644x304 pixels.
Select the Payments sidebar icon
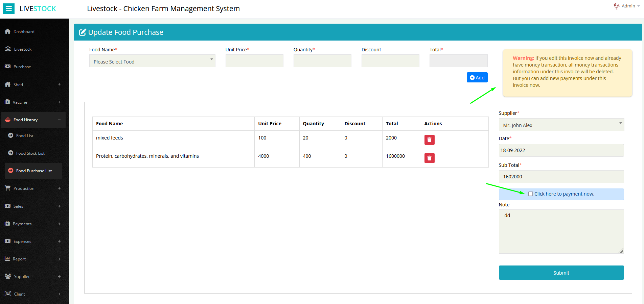pos(7,224)
